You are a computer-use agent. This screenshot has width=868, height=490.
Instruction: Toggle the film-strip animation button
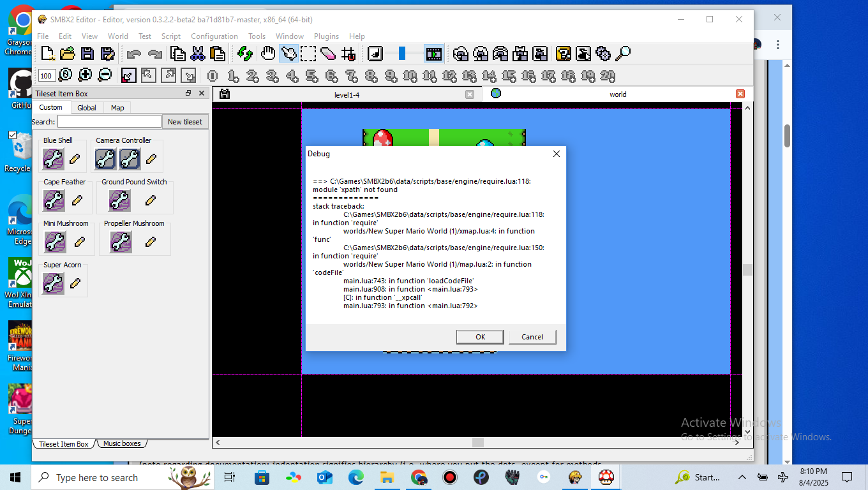[434, 54]
